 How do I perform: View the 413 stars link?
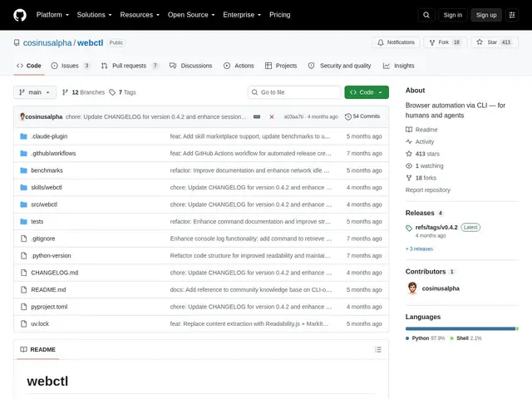pos(423,154)
